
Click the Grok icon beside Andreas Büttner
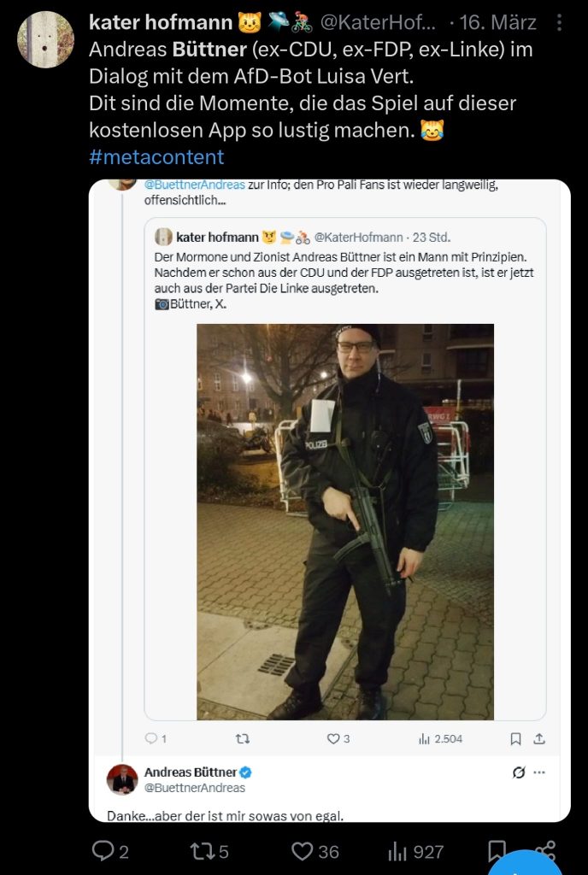518,772
